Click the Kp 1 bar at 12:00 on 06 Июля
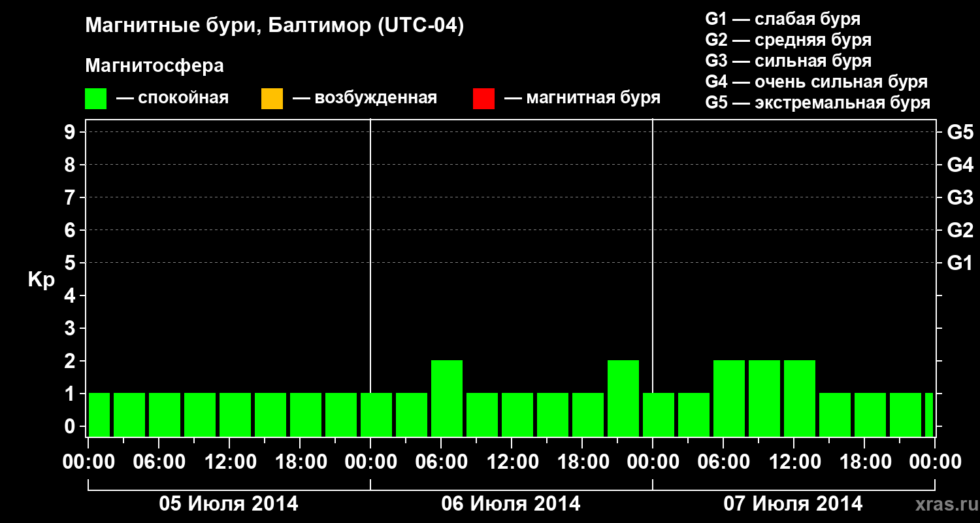Viewport: 980px width, 523px height. [517, 414]
